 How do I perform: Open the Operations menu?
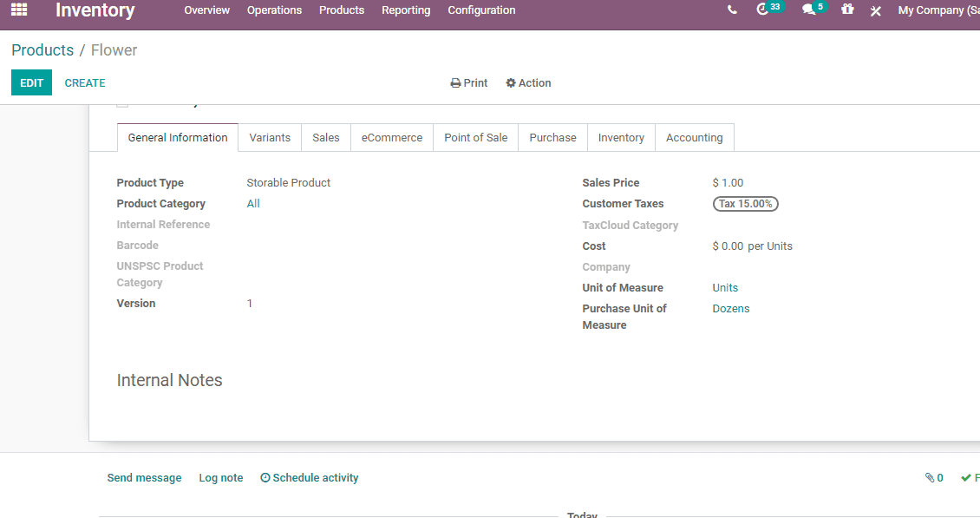[274, 10]
